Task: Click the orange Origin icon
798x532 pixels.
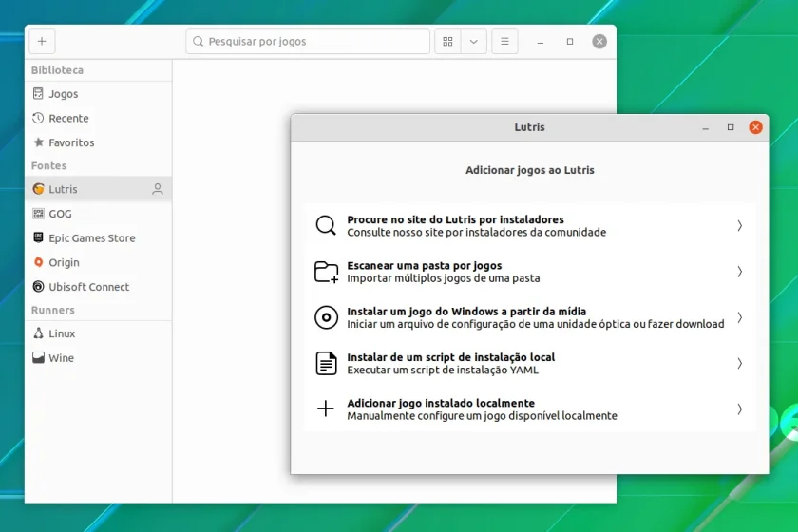Action: click(x=38, y=261)
